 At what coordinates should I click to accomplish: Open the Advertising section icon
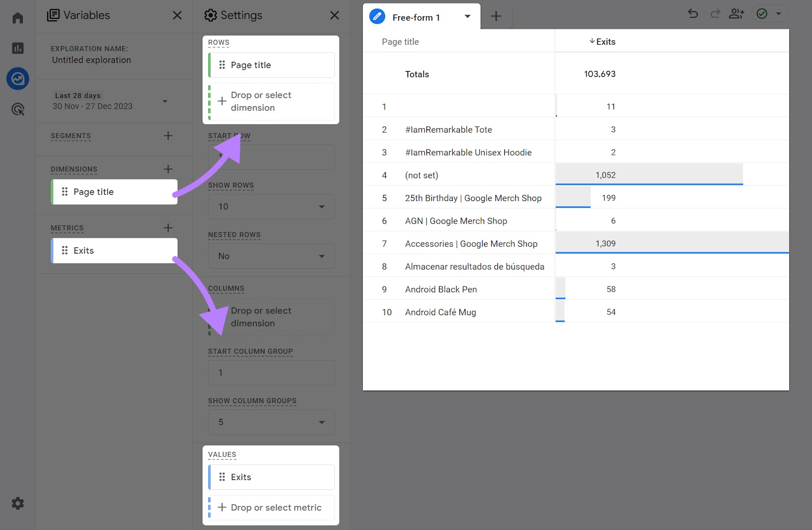[17, 110]
